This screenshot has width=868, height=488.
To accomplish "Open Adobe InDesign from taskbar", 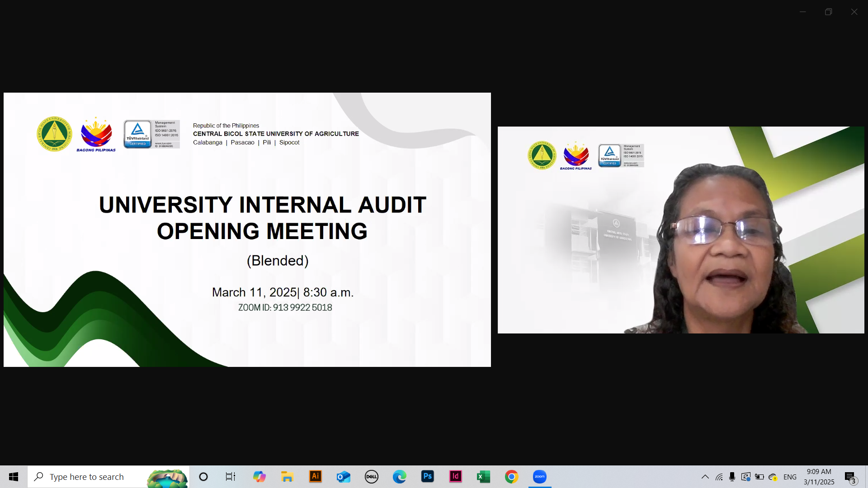I will [x=456, y=477].
